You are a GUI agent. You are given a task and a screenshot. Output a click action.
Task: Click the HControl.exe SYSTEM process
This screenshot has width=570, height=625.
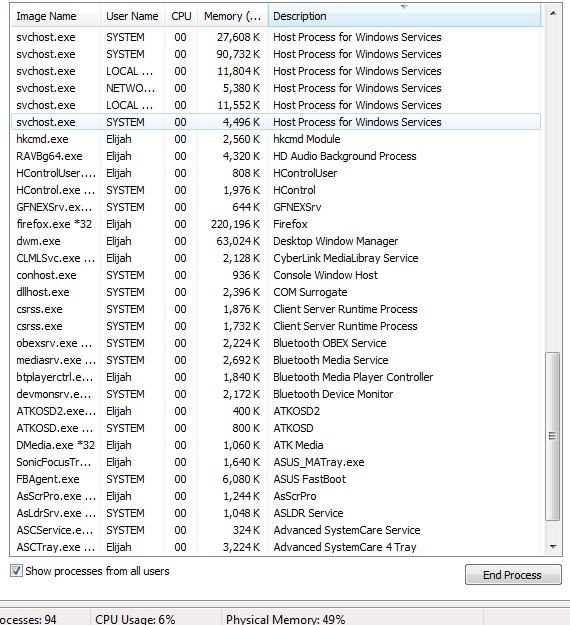[276, 190]
